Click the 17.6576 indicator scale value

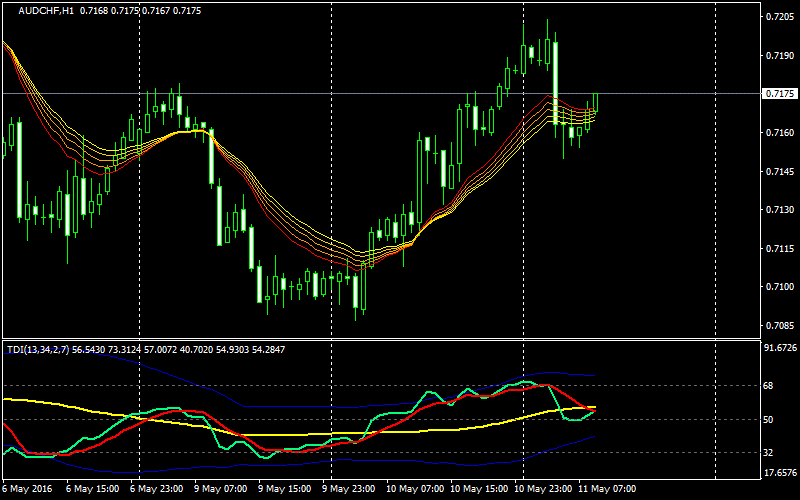coord(780,472)
